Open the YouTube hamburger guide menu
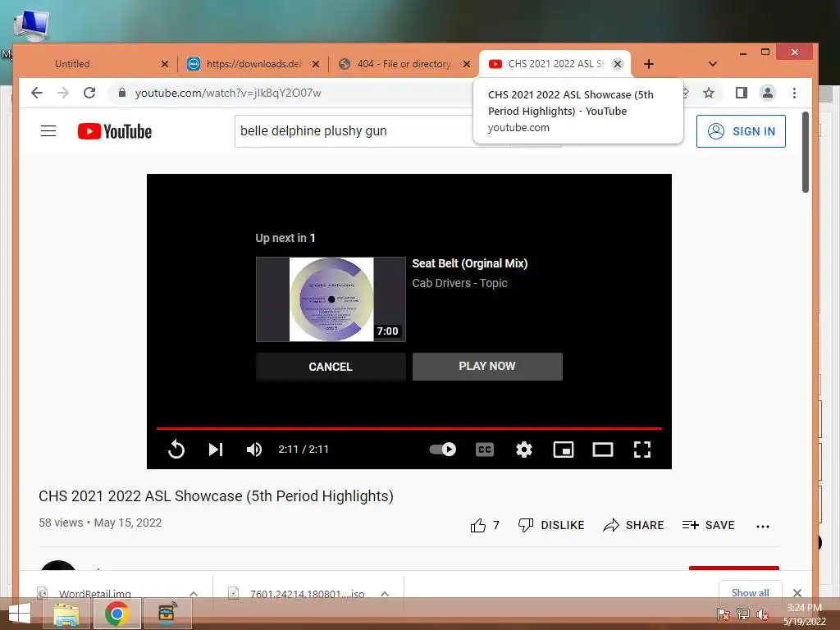 click(48, 130)
